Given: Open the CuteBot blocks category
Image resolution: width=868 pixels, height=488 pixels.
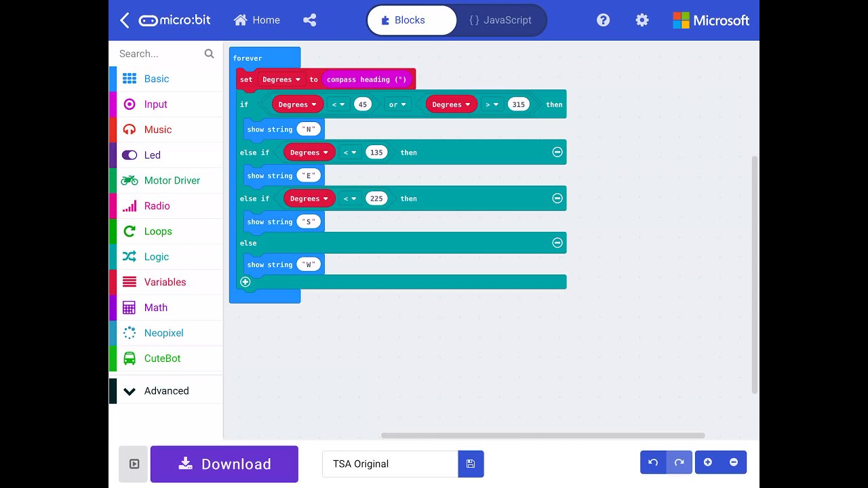Looking at the screenshot, I should pos(165,359).
